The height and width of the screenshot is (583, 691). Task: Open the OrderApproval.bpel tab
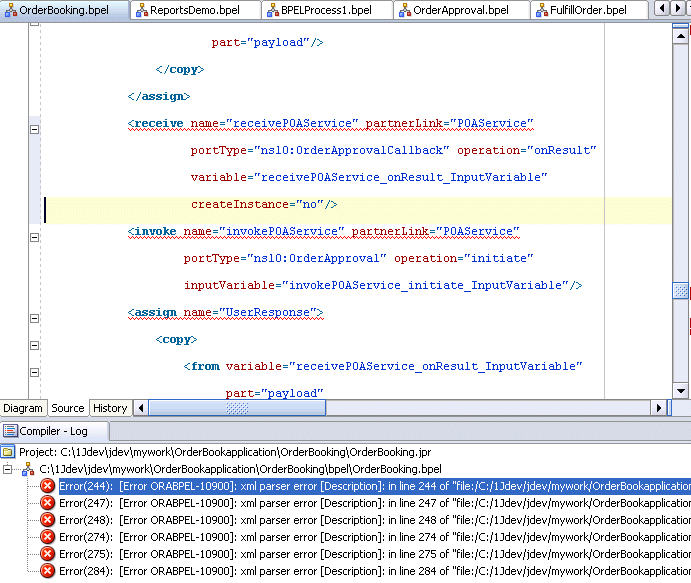[461, 10]
